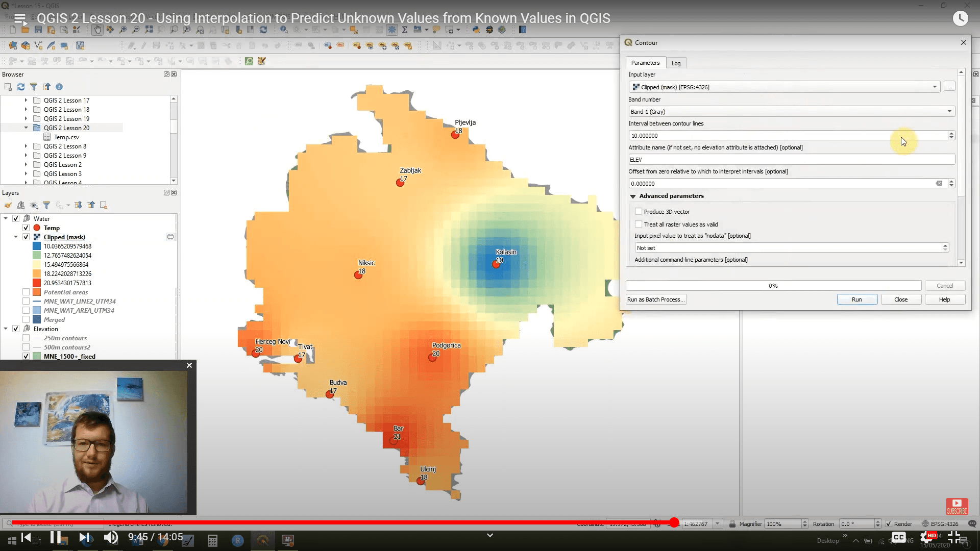Click Add Selected Layers icon in Browser
This screenshot has width=980, height=551.
coord(8,87)
